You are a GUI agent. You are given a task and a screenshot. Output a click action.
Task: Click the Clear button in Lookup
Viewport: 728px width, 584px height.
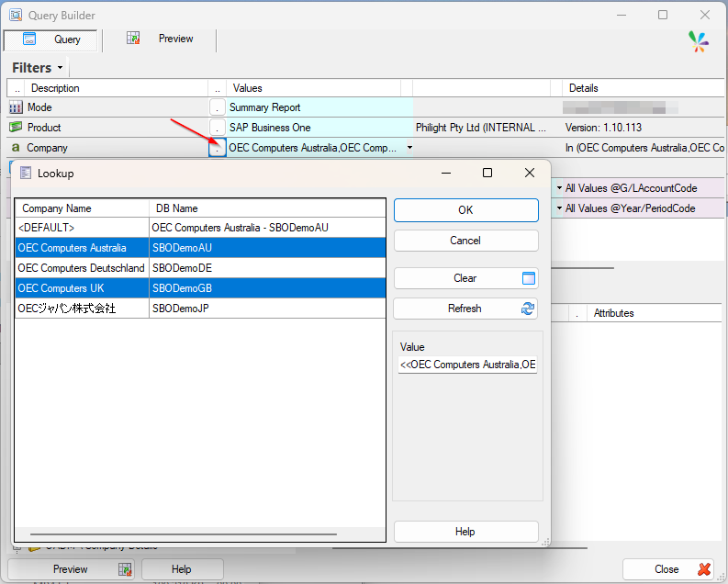[465, 278]
